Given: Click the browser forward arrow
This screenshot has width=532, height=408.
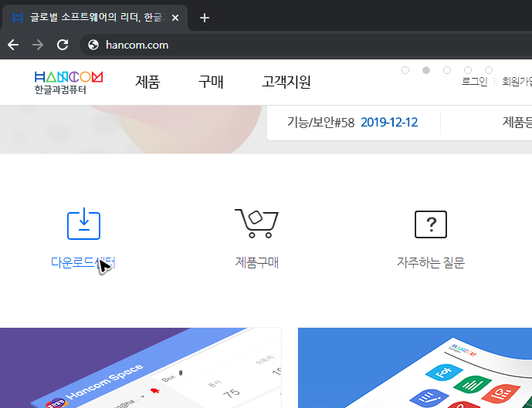Looking at the screenshot, I should pyautogui.click(x=38, y=45).
